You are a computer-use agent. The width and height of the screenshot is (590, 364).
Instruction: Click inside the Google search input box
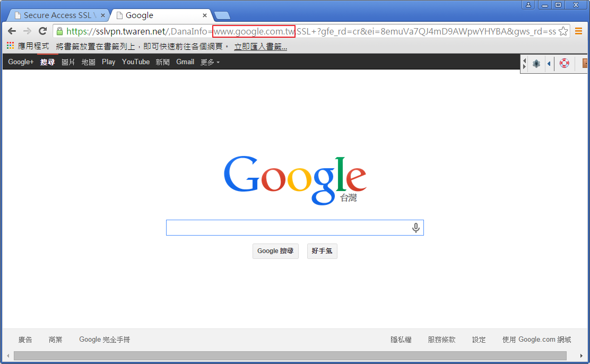click(x=287, y=228)
